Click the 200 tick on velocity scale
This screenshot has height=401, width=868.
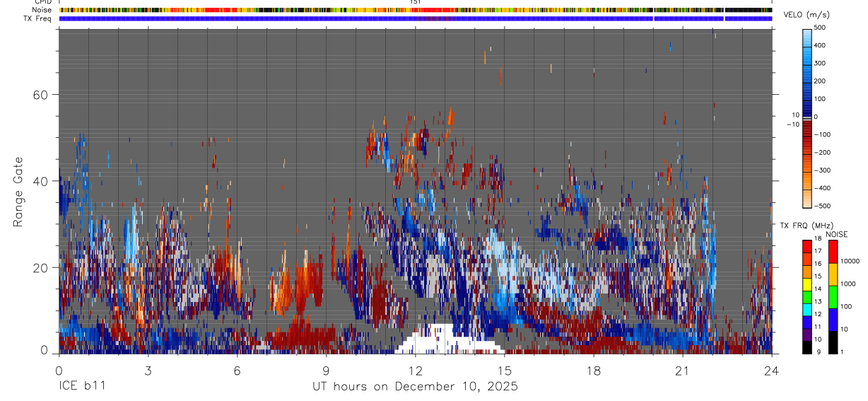[x=821, y=81]
